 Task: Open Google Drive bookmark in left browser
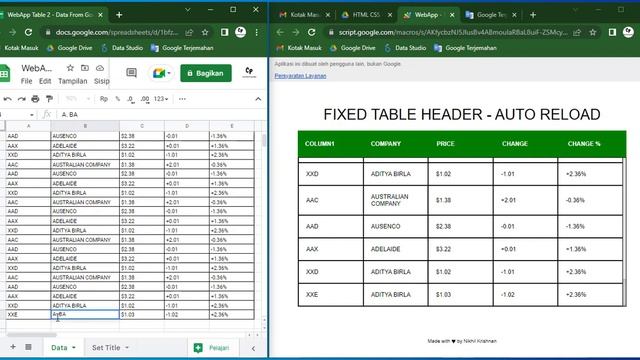69,48
